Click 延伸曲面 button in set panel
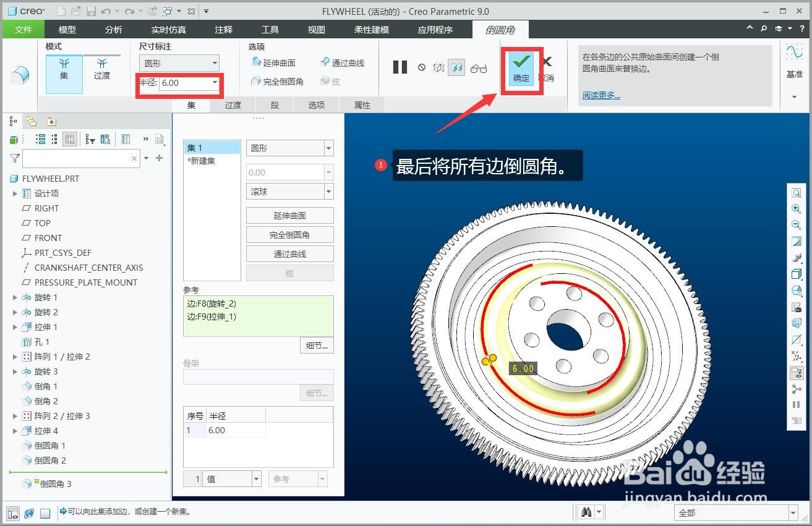This screenshot has width=812, height=526. point(290,216)
